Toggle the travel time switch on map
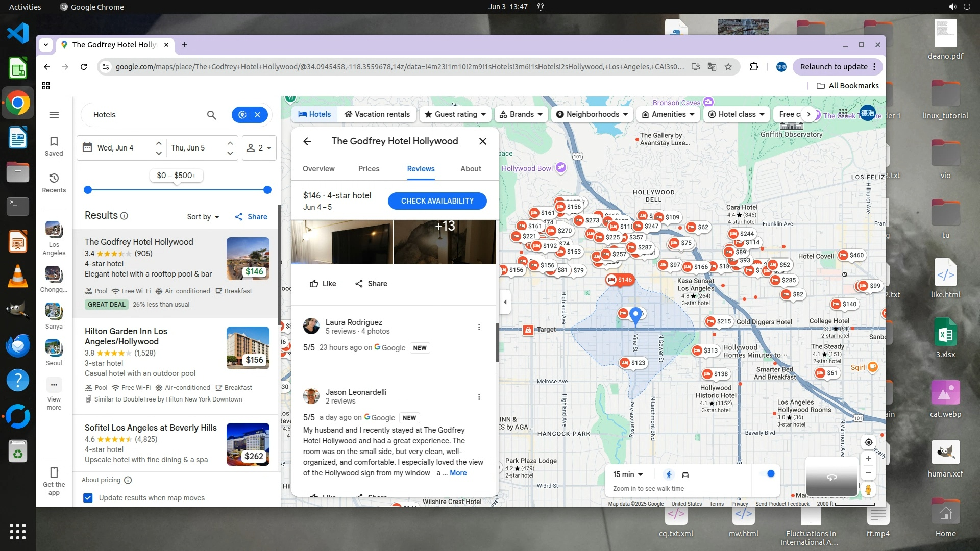 [767, 474]
